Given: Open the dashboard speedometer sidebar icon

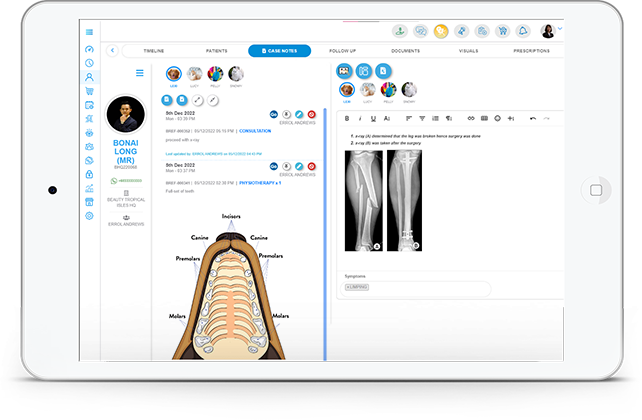Looking at the screenshot, I should [89, 49].
